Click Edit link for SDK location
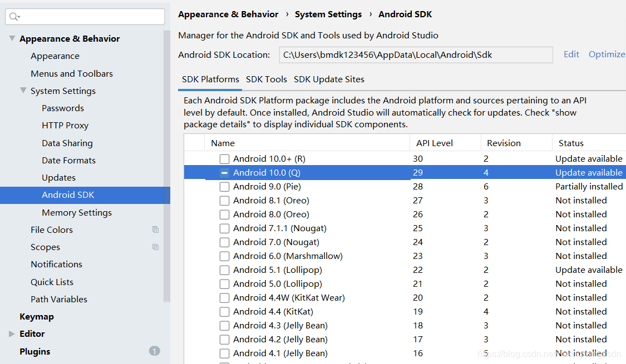 tap(571, 54)
